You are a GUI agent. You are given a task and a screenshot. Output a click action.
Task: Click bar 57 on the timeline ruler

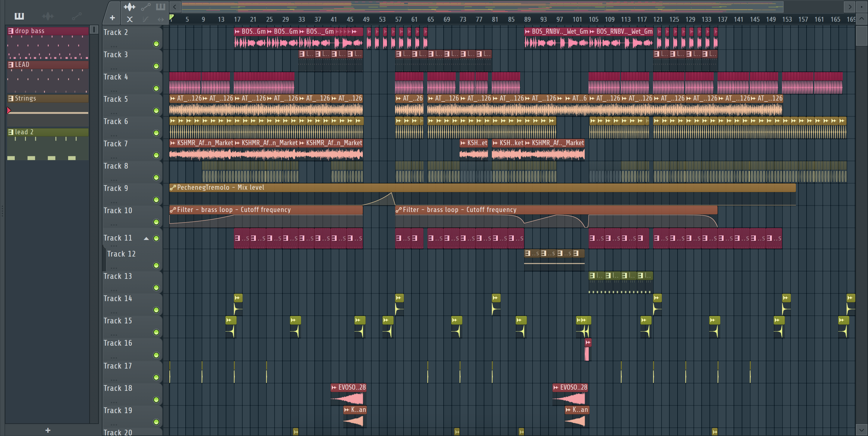[398, 20]
